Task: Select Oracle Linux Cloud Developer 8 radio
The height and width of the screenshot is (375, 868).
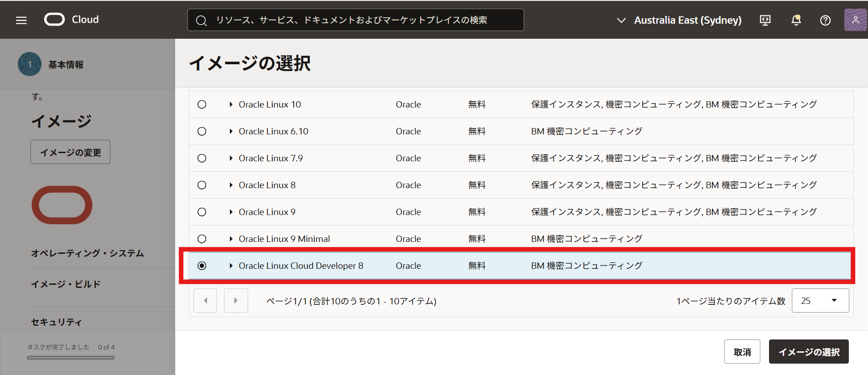Action: [202, 266]
